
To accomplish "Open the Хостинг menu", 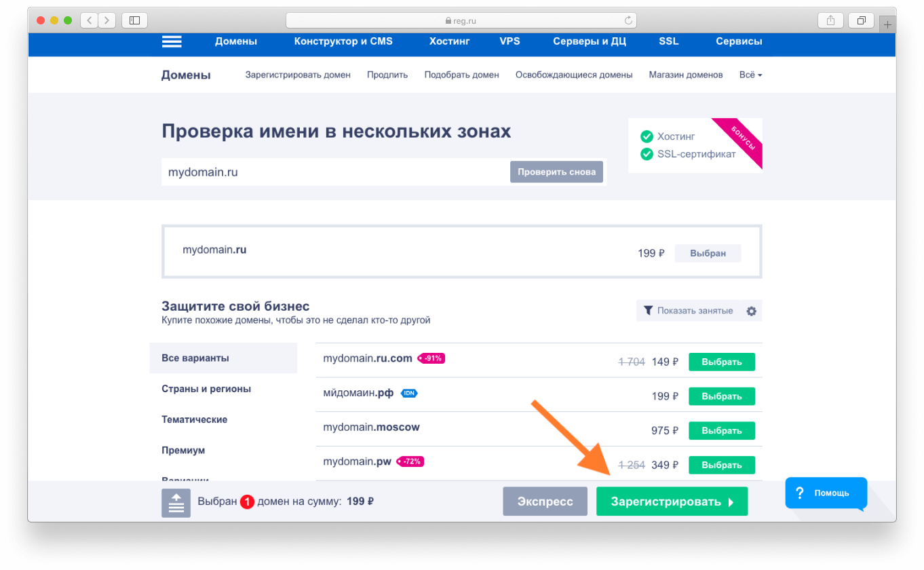I will 449,41.
